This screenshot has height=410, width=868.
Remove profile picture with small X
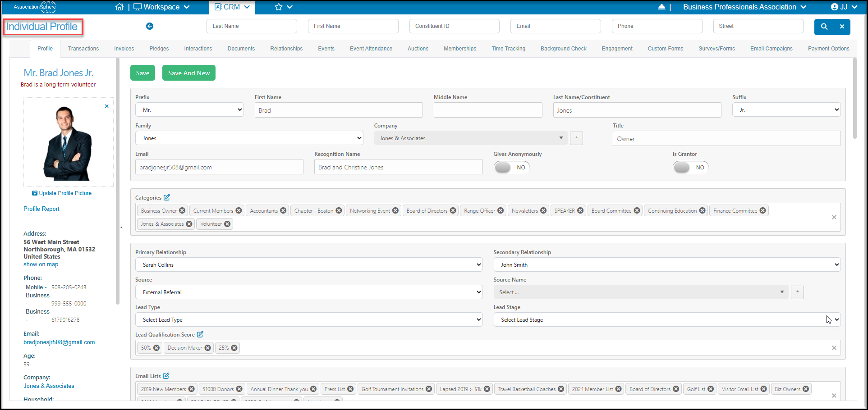click(107, 106)
